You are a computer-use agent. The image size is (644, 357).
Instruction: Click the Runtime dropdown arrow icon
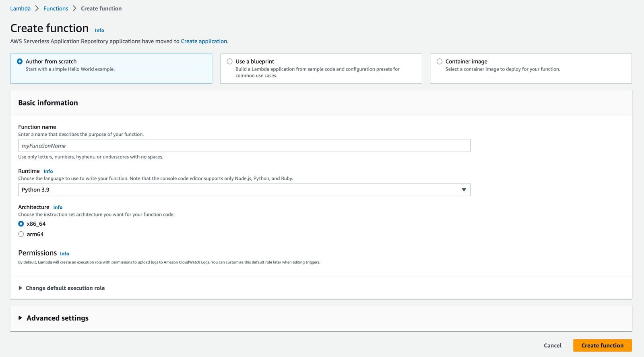(464, 190)
